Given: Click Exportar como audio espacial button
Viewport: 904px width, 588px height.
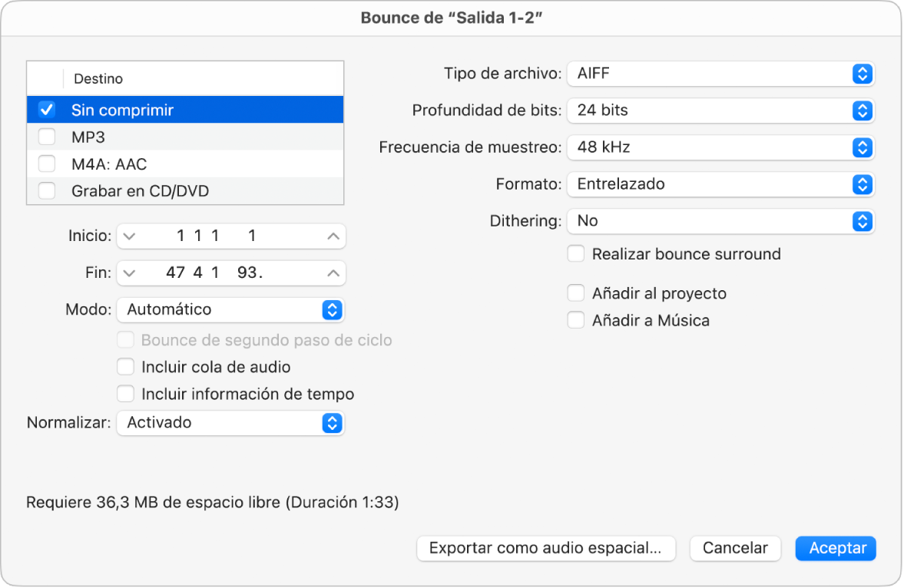Looking at the screenshot, I should tap(545, 548).
